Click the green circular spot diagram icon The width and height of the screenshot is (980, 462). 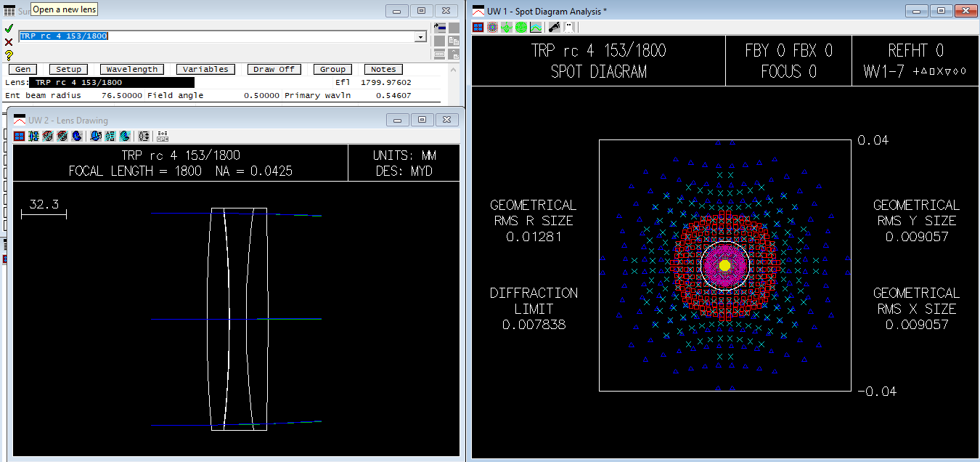(521, 27)
